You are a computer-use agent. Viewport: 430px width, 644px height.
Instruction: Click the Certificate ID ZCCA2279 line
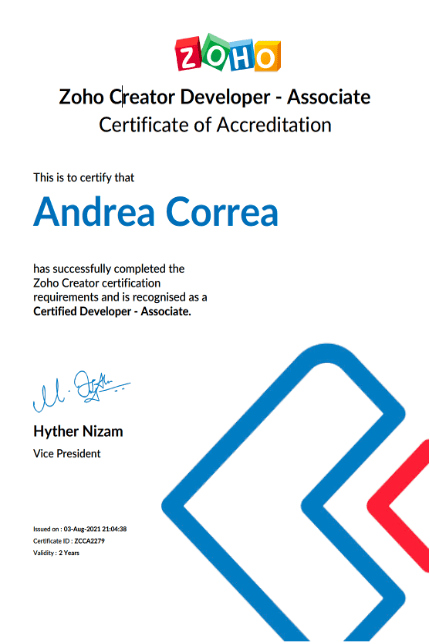click(x=69, y=541)
